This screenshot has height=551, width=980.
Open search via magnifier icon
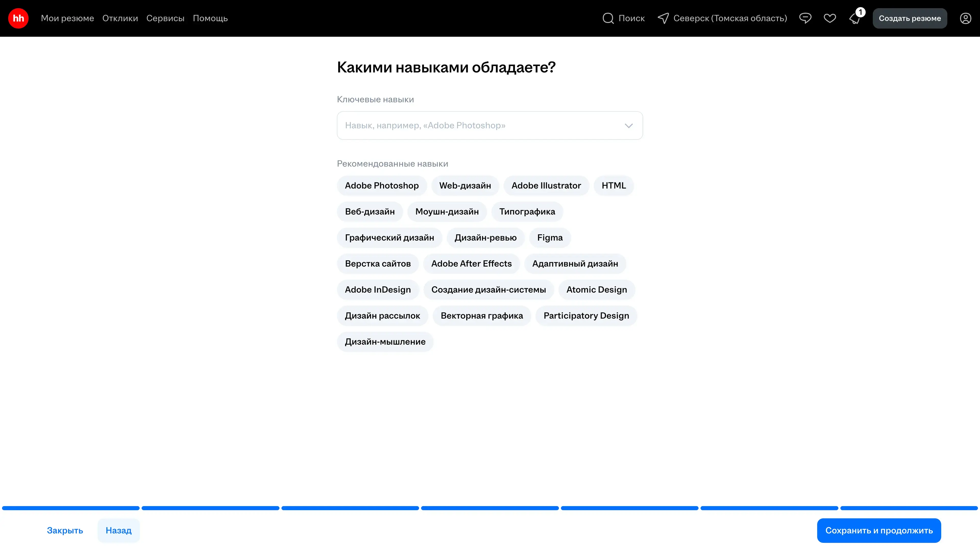pyautogui.click(x=608, y=18)
